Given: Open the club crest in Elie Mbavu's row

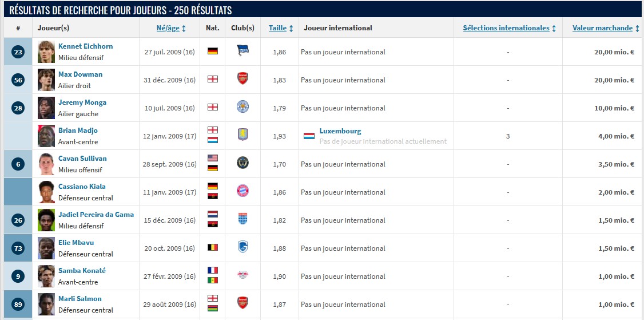Looking at the screenshot, I should click(x=243, y=248).
